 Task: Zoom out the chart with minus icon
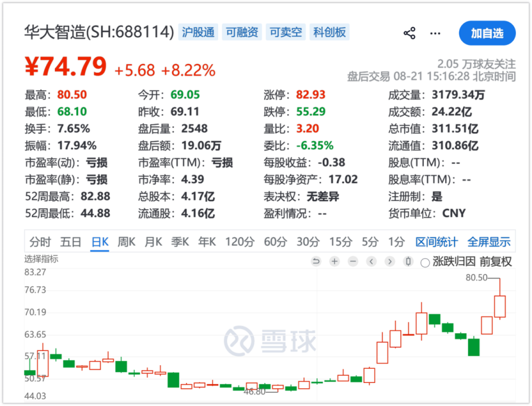(x=353, y=261)
